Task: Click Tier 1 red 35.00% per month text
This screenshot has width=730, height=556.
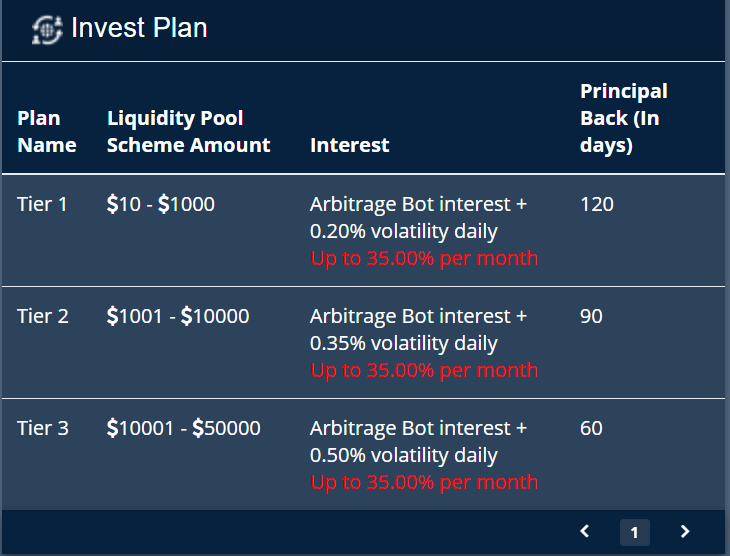Action: [x=424, y=258]
